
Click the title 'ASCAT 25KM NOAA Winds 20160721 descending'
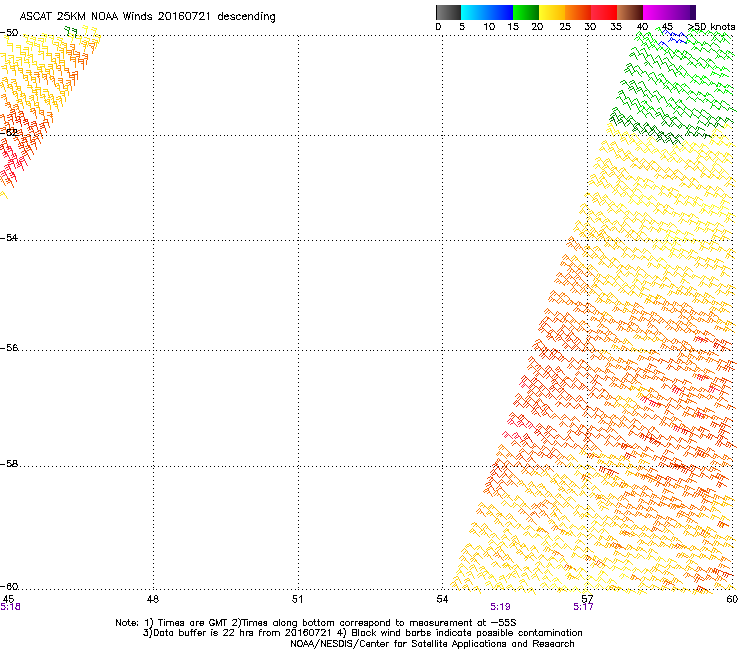point(147,17)
